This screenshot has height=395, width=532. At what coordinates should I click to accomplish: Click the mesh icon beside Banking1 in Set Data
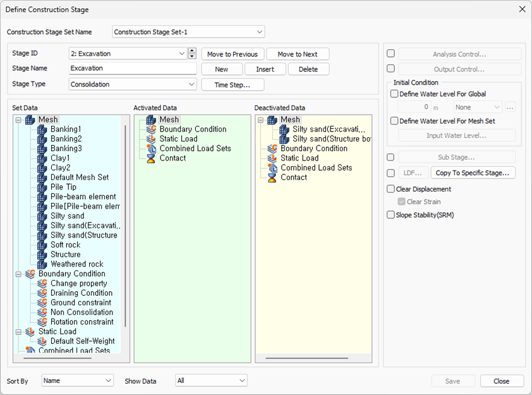(x=42, y=130)
